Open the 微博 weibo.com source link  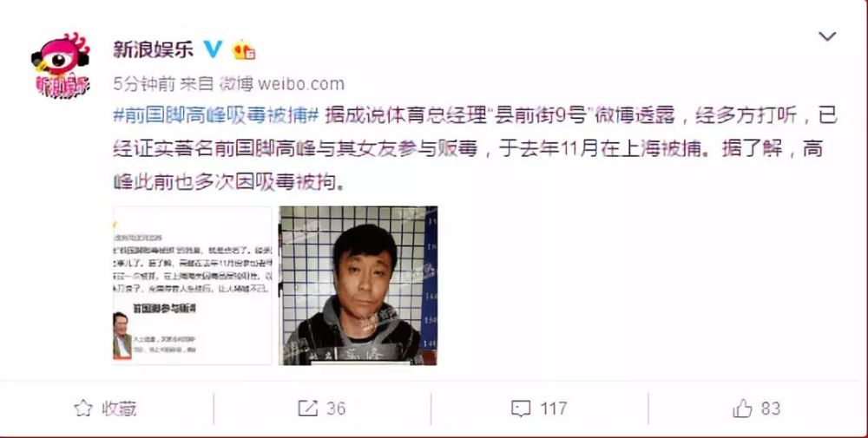point(282,84)
